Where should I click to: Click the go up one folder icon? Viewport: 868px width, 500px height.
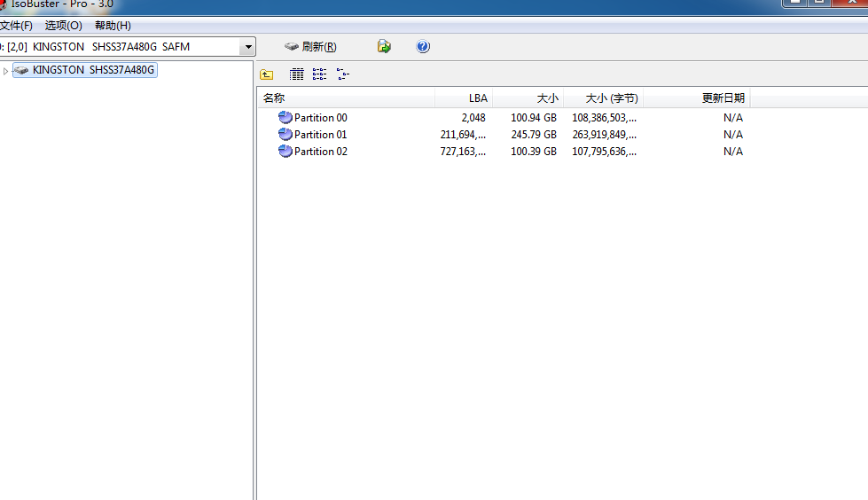tap(267, 74)
